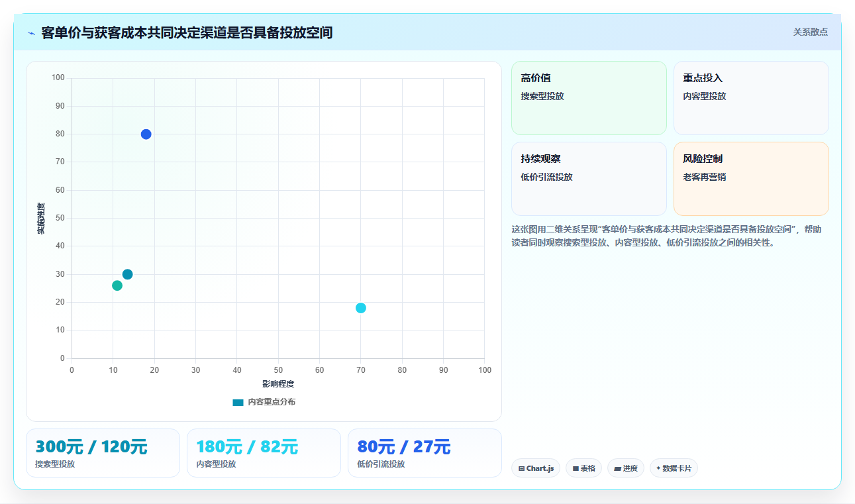Click the 数据卡片 tag chip
The width and height of the screenshot is (855, 504).
[674, 468]
